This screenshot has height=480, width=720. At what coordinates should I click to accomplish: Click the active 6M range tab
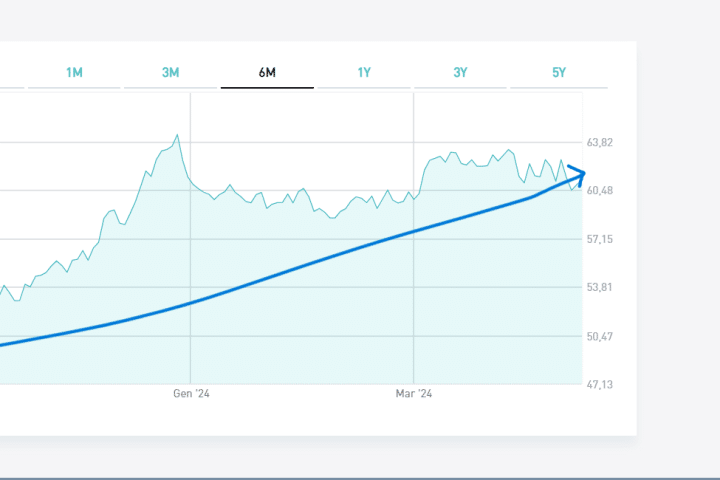click(x=267, y=73)
